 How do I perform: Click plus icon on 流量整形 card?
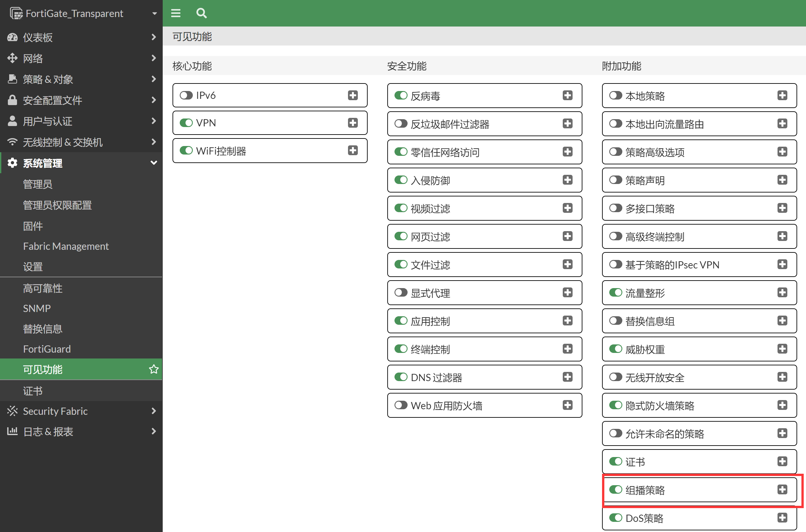pyautogui.click(x=782, y=292)
